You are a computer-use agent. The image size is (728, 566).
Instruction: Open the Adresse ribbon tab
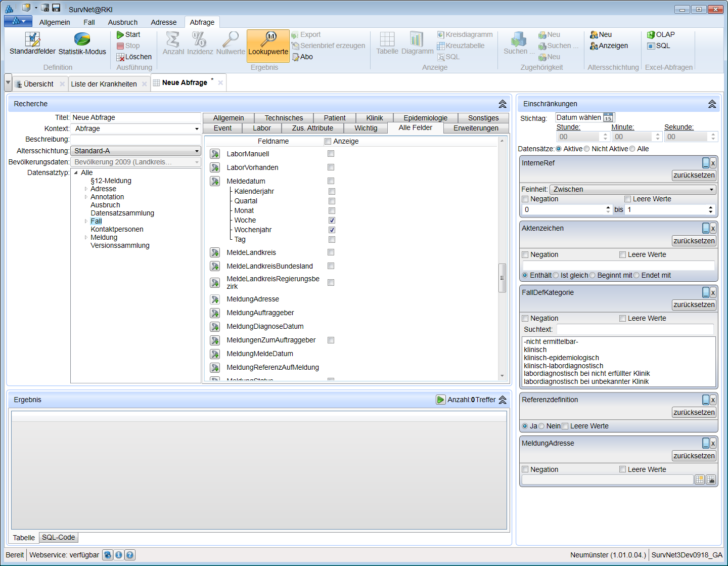(163, 22)
